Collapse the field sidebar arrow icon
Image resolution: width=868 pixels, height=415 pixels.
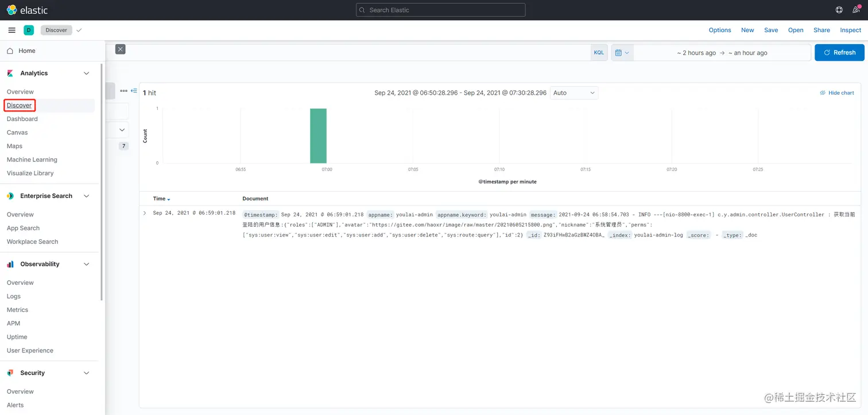(134, 91)
